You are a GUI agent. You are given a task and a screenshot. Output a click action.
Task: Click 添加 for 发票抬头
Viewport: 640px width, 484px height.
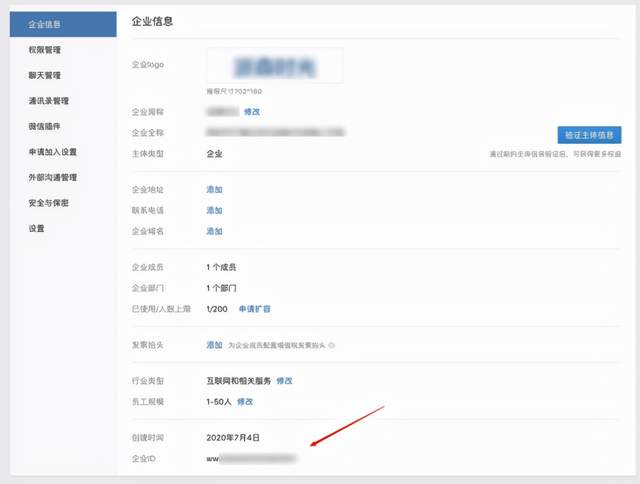pos(214,345)
